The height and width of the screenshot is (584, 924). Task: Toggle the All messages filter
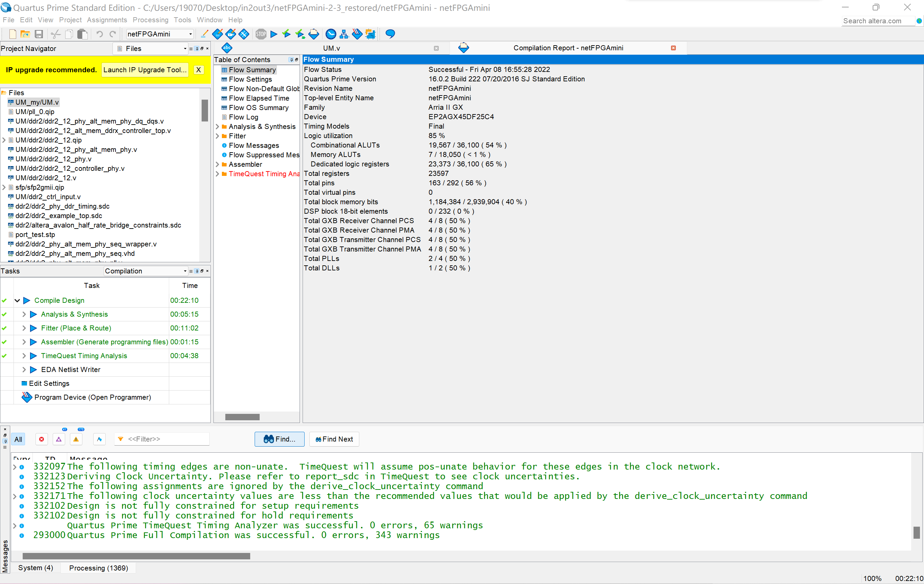pos(18,439)
